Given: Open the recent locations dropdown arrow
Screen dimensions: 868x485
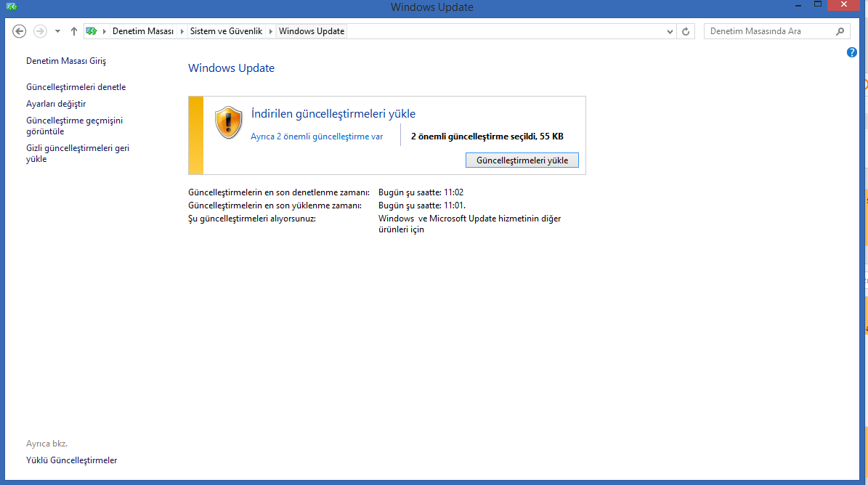Looking at the screenshot, I should (x=57, y=31).
